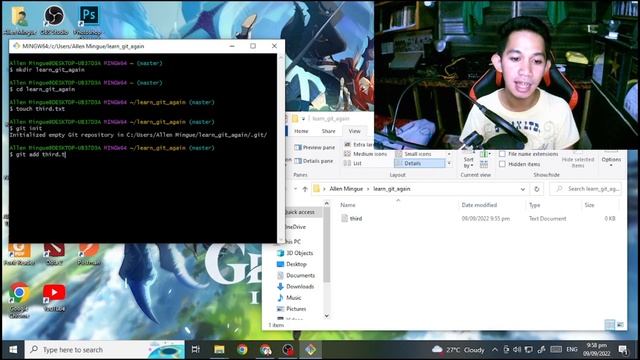Image resolution: width=640 pixels, height=360 pixels.
Task: Expand the Layout gallery more arrow
Action: click(449, 164)
